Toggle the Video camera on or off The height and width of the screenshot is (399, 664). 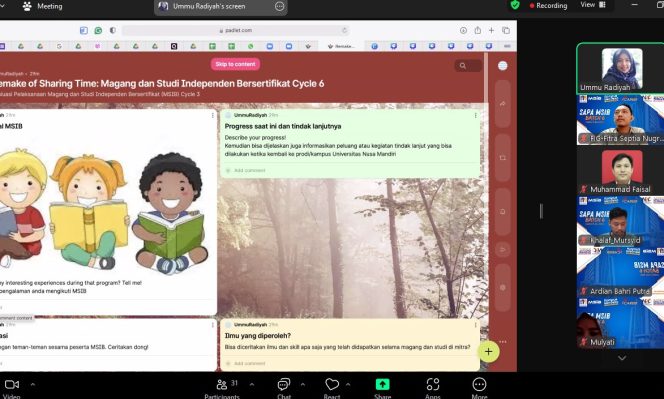click(x=11, y=388)
